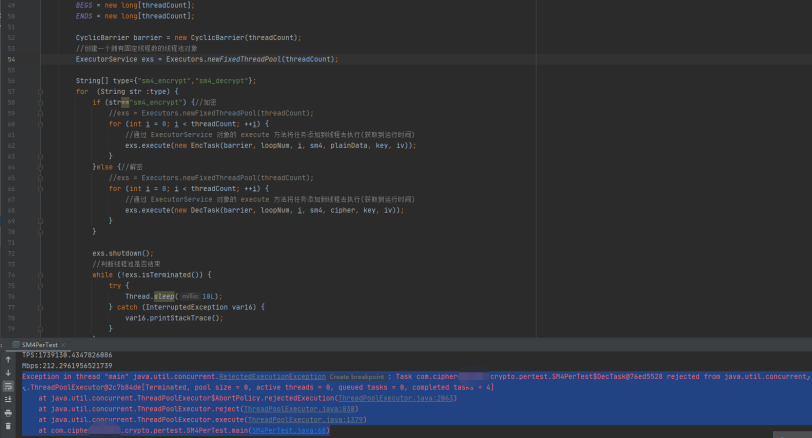Viewport: 812px width, 438px height.
Task: Open ThreadPoolExecutor.java:2063 stack link
Action: (x=396, y=398)
